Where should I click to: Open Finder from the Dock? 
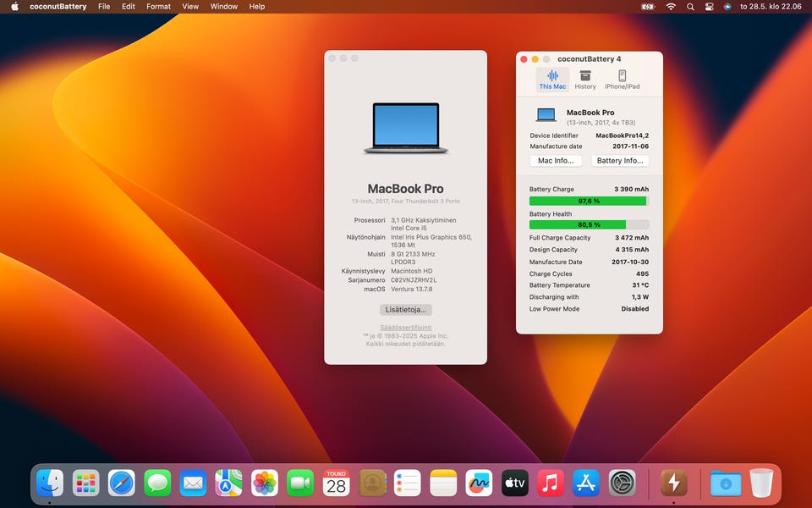(50, 483)
